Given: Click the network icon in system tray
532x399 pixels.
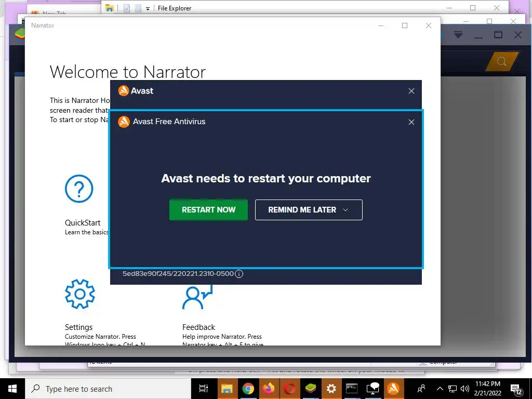Looking at the screenshot, I should point(453,389).
